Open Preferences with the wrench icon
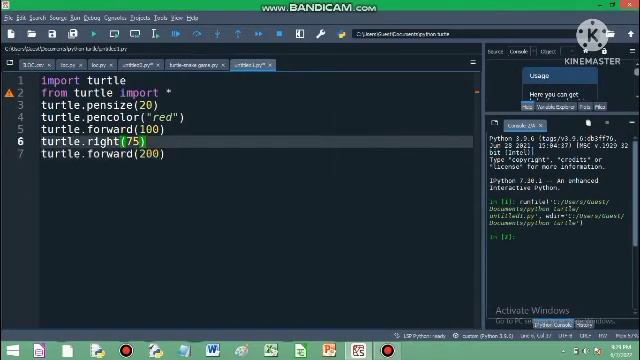 [320, 34]
